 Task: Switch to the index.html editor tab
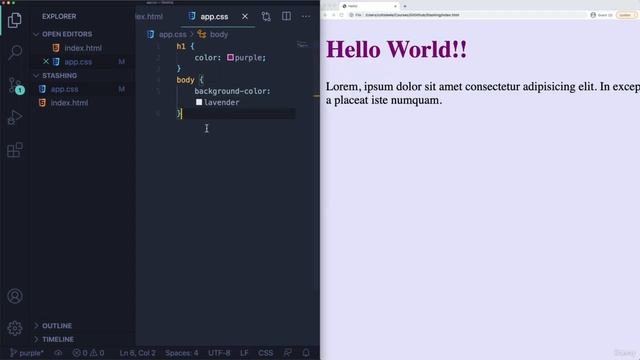149,16
